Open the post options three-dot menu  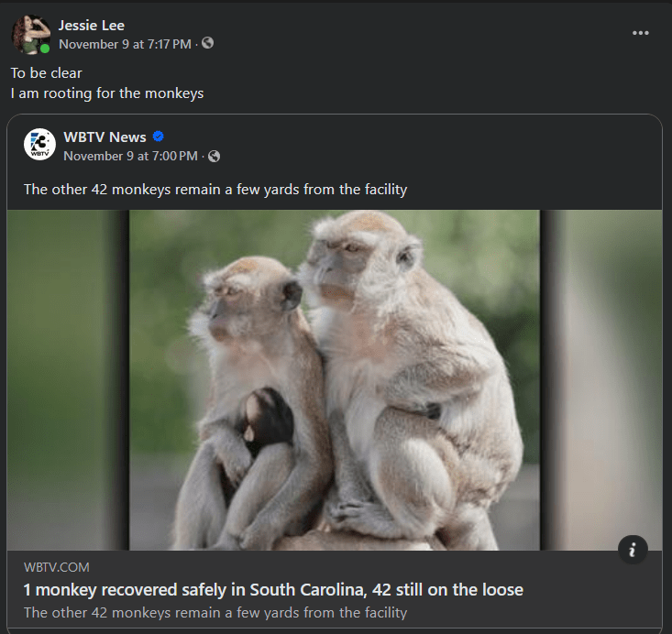tap(640, 33)
